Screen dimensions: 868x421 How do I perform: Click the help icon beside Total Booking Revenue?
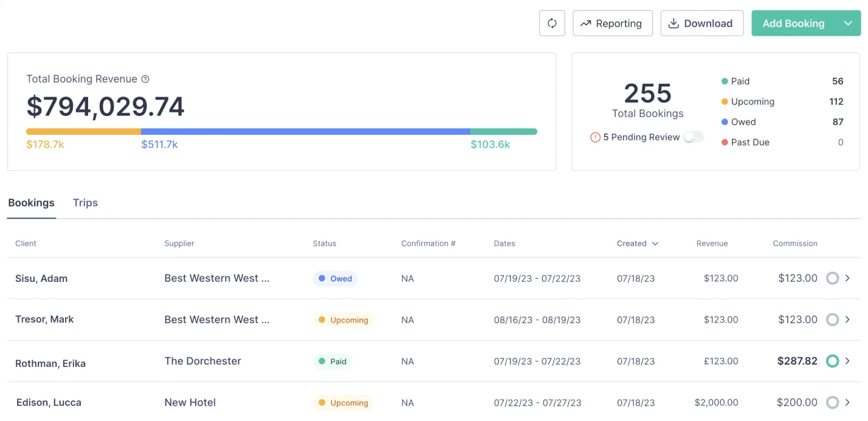tap(145, 79)
